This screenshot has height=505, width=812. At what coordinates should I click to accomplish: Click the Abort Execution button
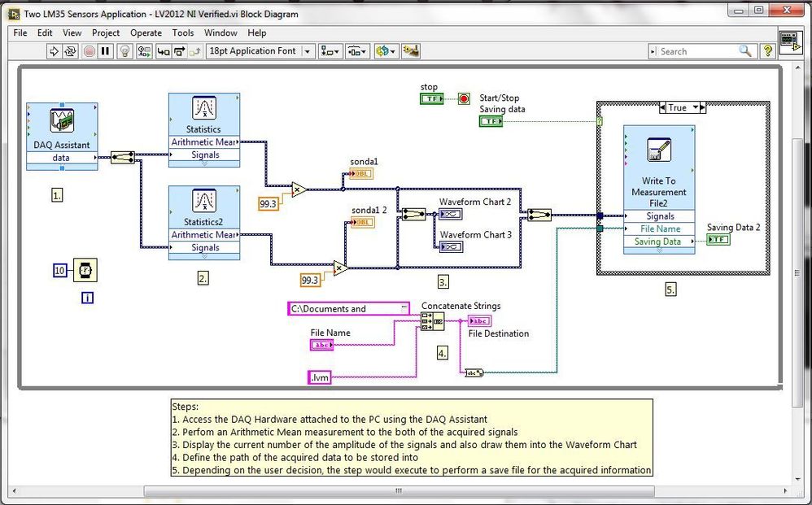pos(89,51)
